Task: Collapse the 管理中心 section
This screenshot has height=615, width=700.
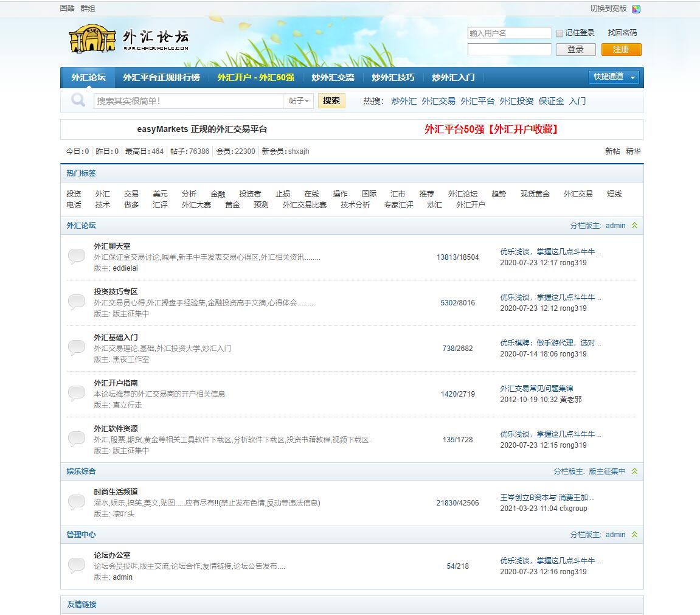Action: 634,535
